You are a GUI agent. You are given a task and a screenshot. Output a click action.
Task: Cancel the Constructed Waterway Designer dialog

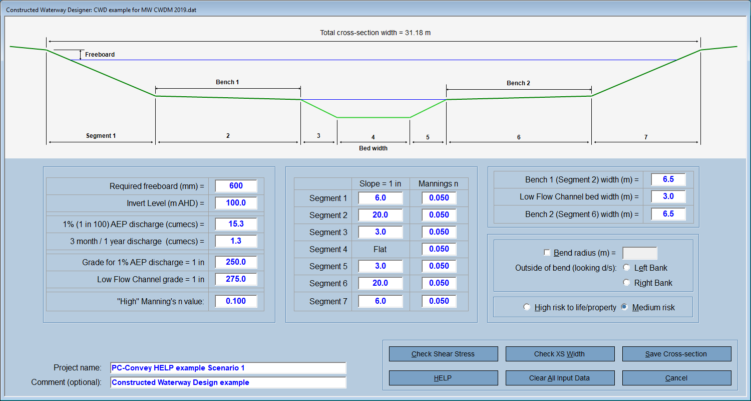676,378
